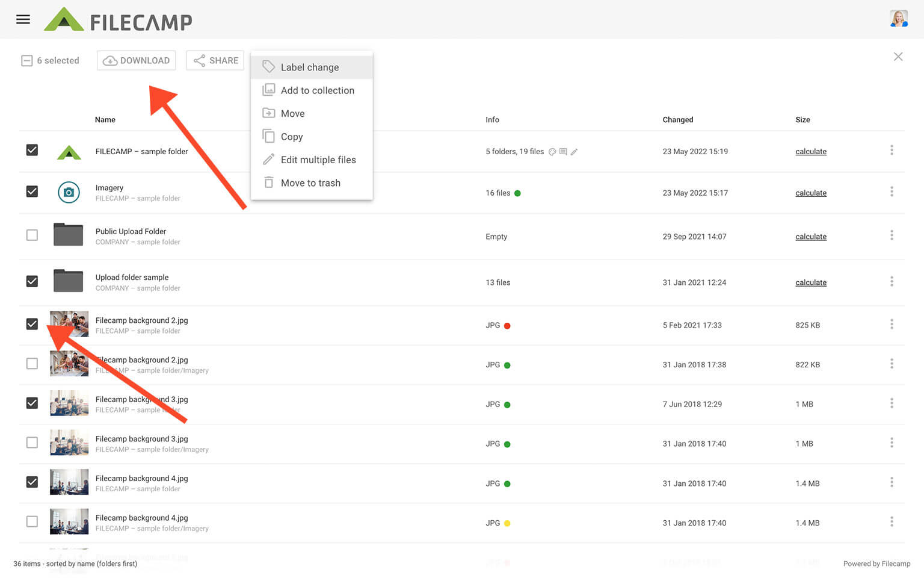The image size is (924, 578).
Task: Choose Move to trash
Action: click(x=312, y=183)
